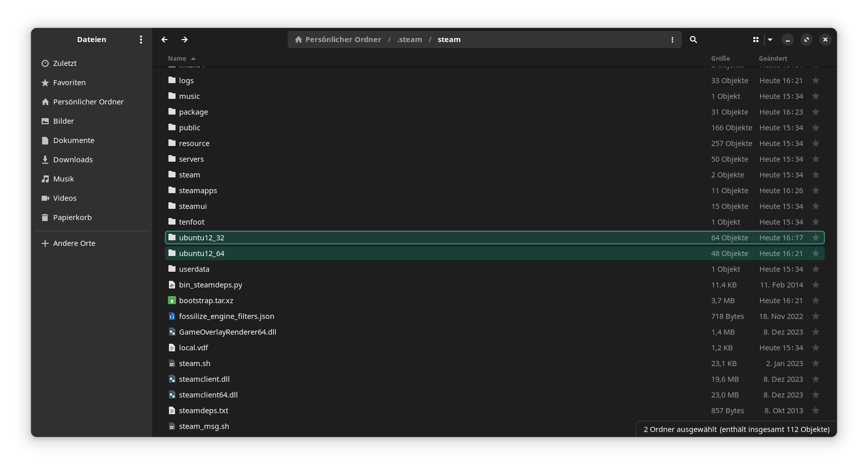Image resolution: width=868 pixels, height=471 pixels.
Task: Toggle favorite star for steam.sh
Action: tap(816, 364)
